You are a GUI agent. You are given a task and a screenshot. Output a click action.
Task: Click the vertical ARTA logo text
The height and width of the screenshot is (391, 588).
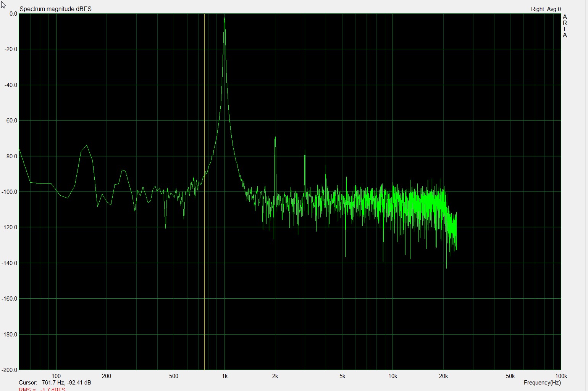pos(565,26)
